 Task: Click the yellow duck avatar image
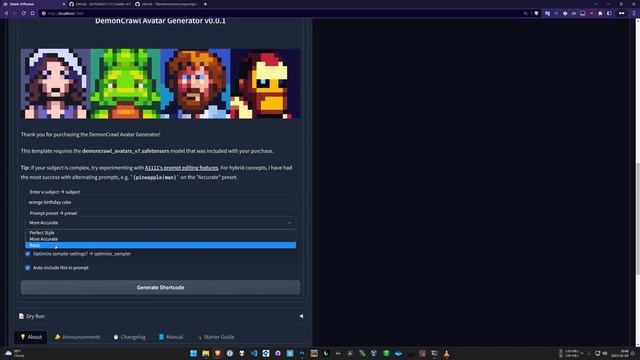tap(265, 84)
